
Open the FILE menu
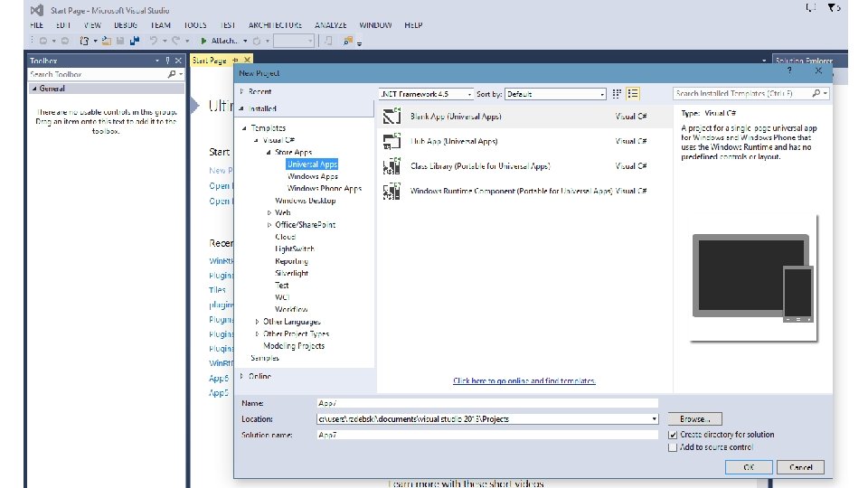click(36, 25)
